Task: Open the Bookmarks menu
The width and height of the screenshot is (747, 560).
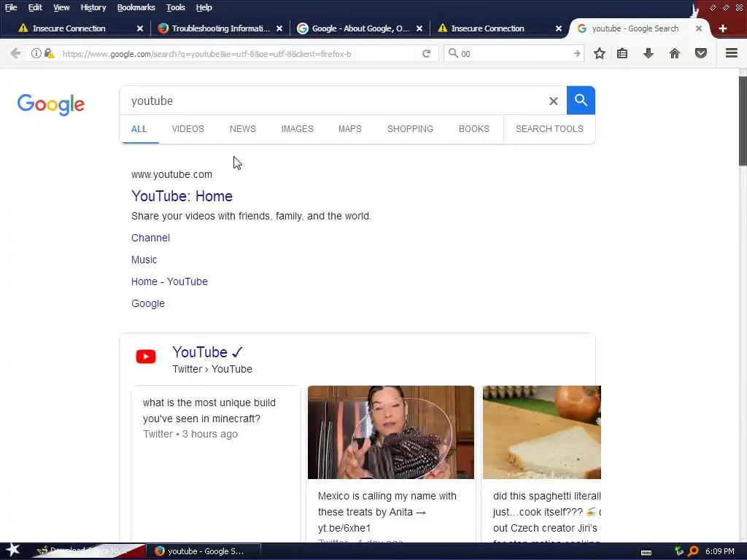Action: pos(136,7)
